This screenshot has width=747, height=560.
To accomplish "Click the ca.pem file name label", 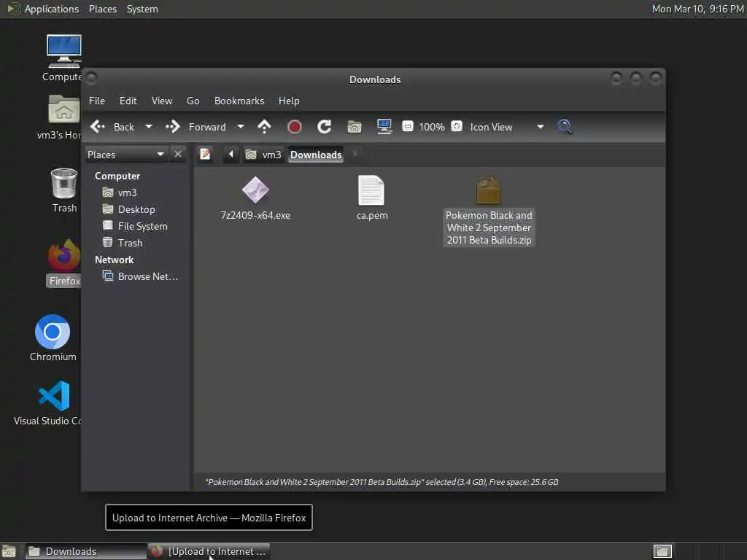I will [x=372, y=215].
